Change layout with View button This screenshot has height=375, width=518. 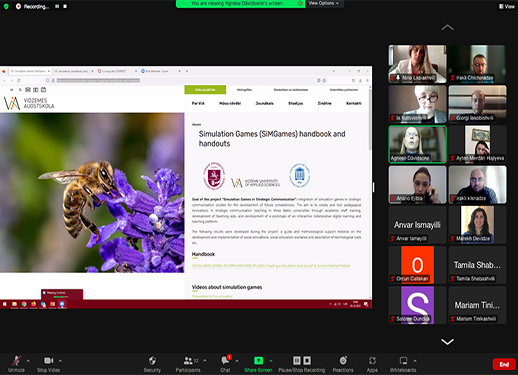tap(507, 6)
